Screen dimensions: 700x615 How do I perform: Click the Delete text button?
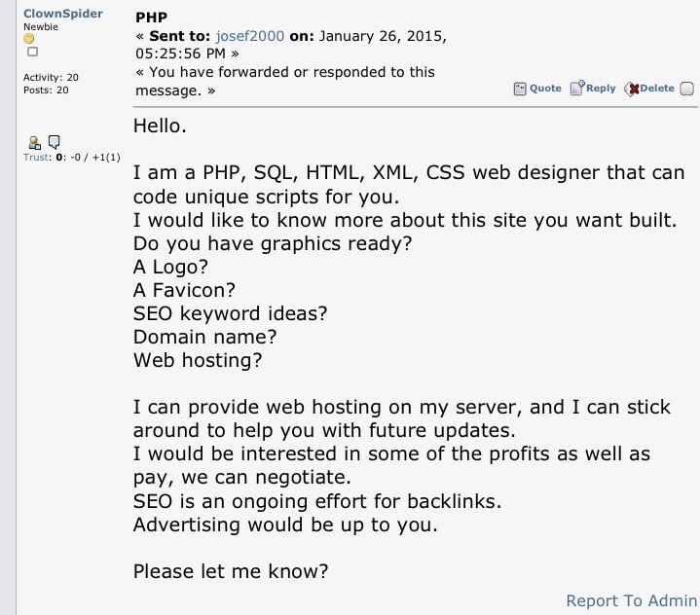click(657, 88)
